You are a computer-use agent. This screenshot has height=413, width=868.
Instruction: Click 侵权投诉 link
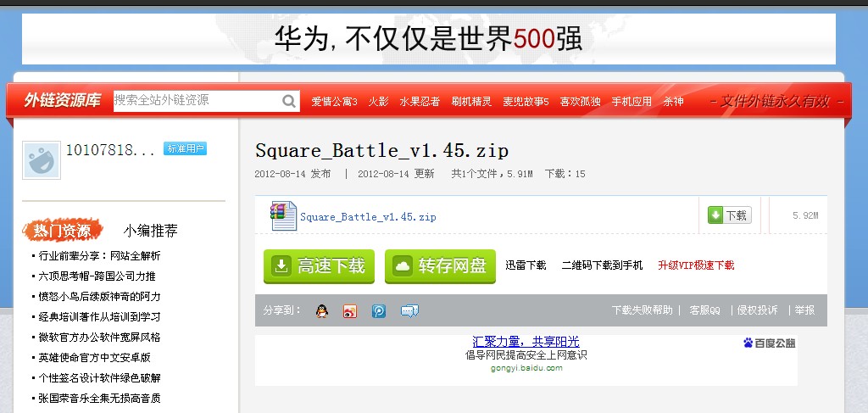click(x=757, y=310)
